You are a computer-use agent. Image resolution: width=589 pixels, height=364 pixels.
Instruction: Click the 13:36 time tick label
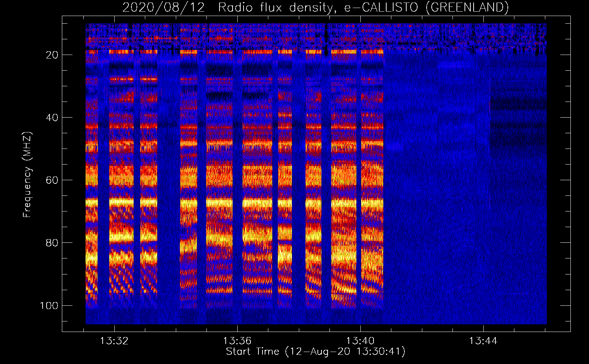pyautogui.click(x=237, y=341)
